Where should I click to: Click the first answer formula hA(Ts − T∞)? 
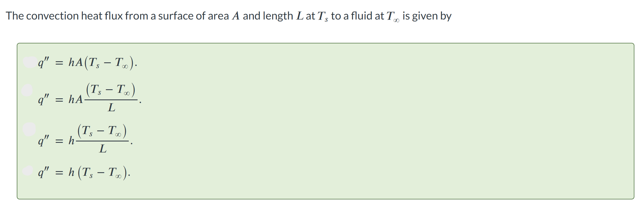coord(87,63)
